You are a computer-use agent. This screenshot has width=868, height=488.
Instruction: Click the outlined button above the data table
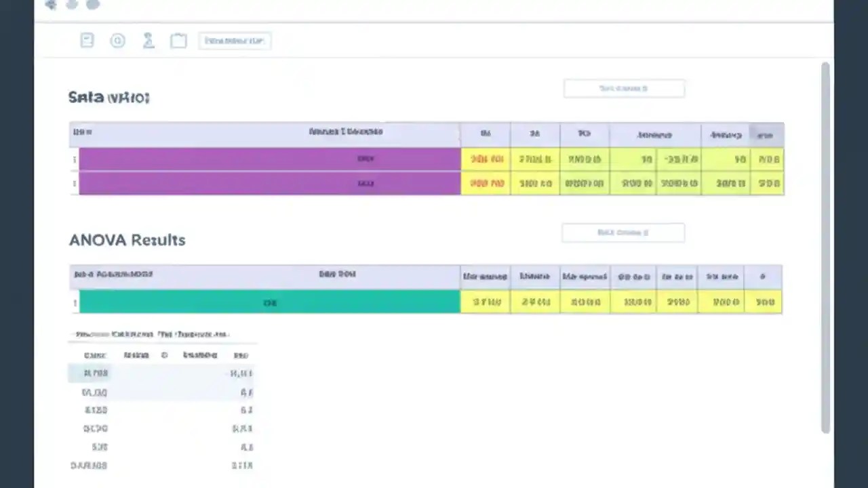click(624, 88)
